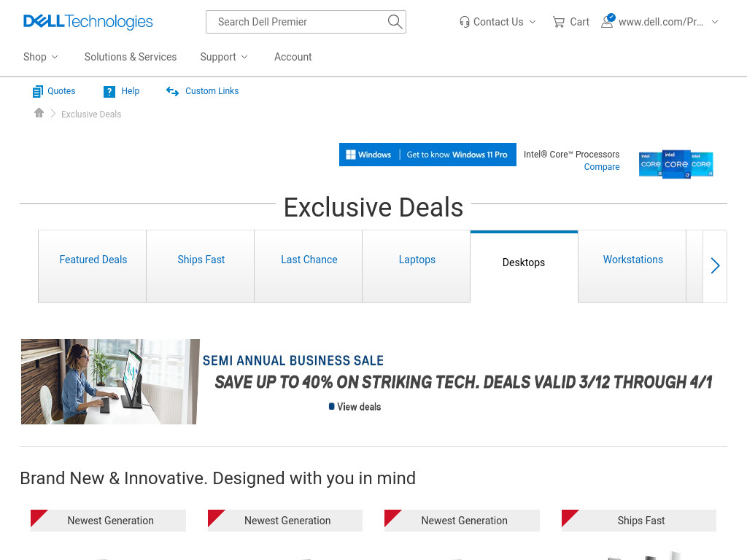
Task: Click the Custom Links arrows icon
Action: pyautogui.click(x=172, y=91)
